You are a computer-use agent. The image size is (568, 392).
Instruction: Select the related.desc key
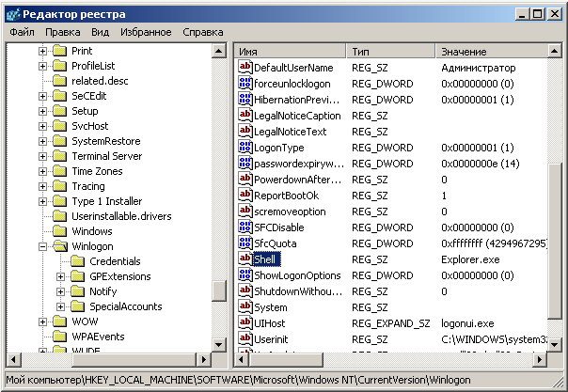pos(100,81)
